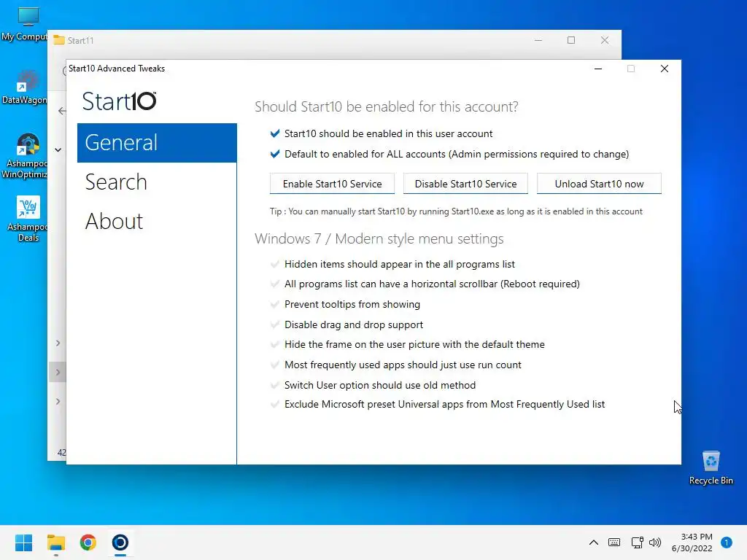Viewport: 747px width, 560px height.
Task: Minimize the Start11 background window
Action: 538,41
